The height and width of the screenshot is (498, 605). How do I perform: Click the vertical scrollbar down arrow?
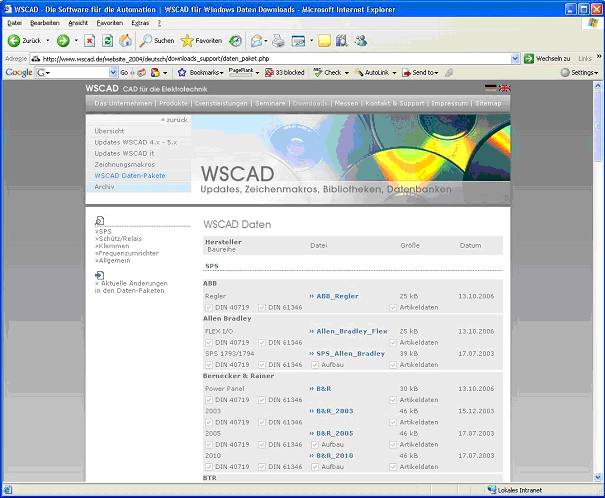tap(598, 477)
